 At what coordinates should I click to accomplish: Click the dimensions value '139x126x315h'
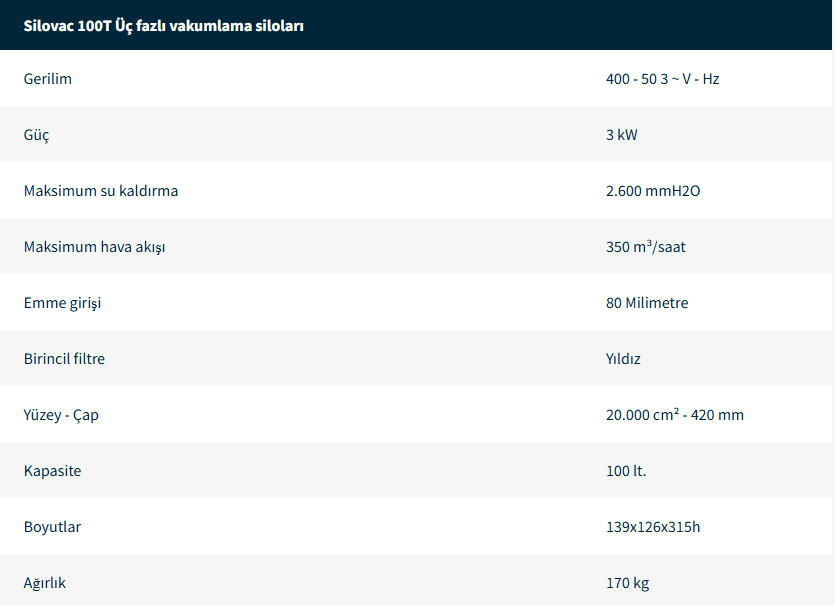click(653, 527)
